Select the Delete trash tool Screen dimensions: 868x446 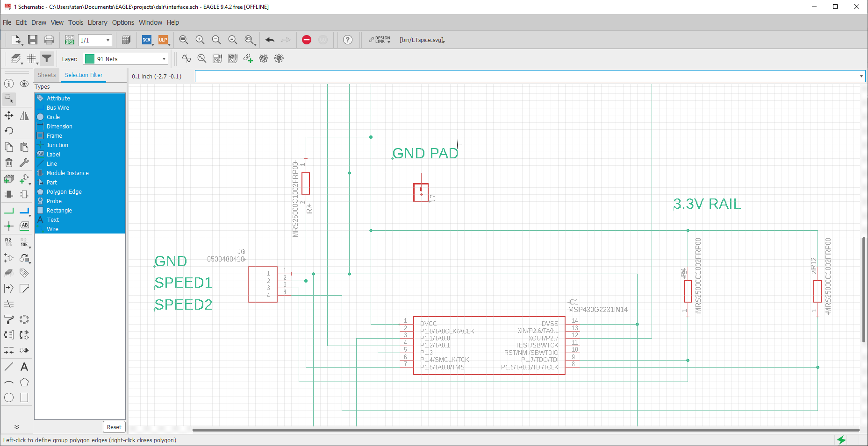coord(9,163)
